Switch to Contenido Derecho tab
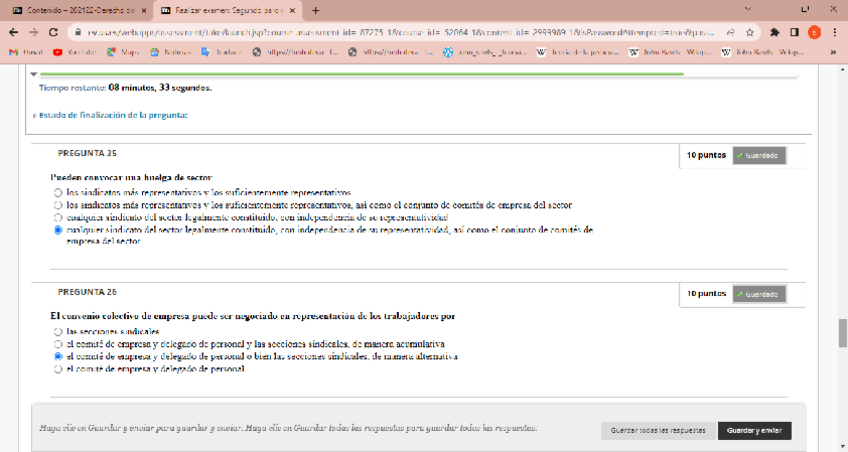848x452 pixels. (80, 10)
